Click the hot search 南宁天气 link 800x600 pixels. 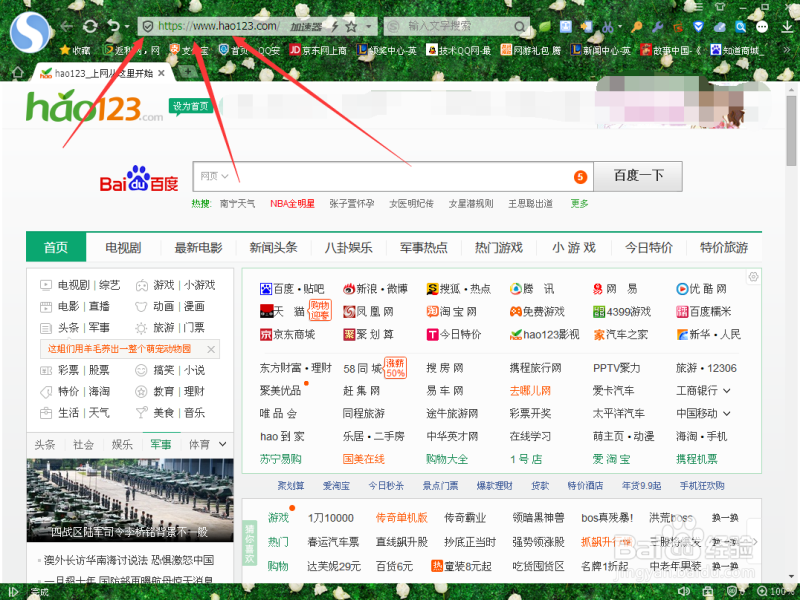237,204
